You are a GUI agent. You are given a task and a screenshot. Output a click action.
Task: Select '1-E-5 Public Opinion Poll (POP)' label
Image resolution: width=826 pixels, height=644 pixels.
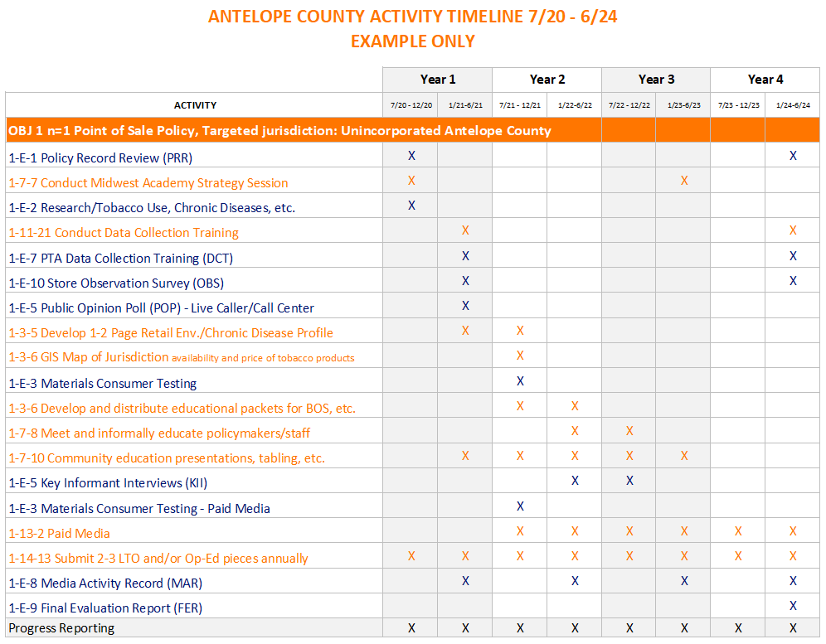[x=161, y=308]
